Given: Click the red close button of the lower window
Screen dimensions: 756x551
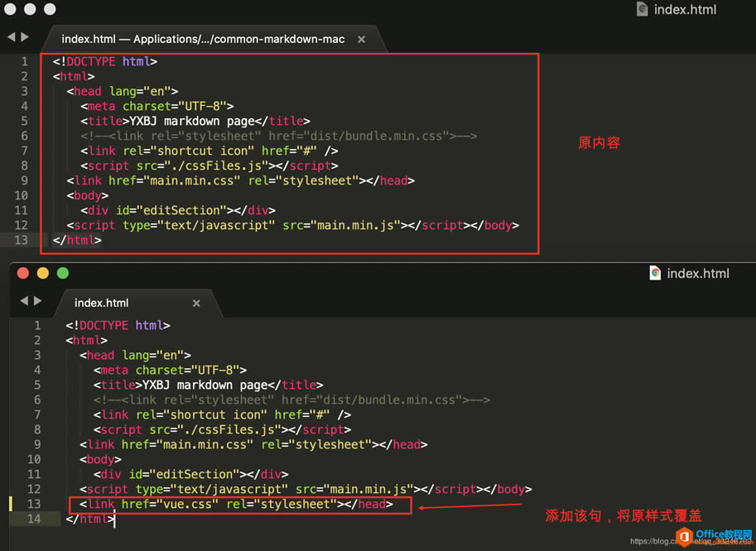Looking at the screenshot, I should (23, 273).
